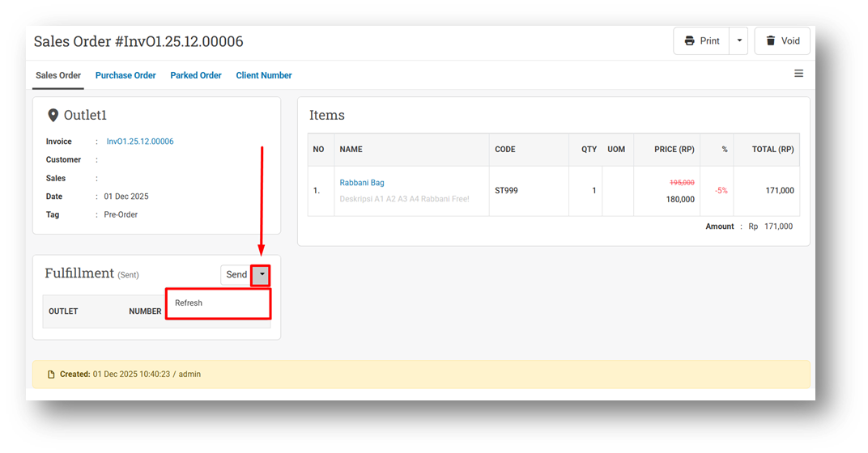This screenshot has width=868, height=453.
Task: Click the Sales Order page title
Action: click(138, 41)
